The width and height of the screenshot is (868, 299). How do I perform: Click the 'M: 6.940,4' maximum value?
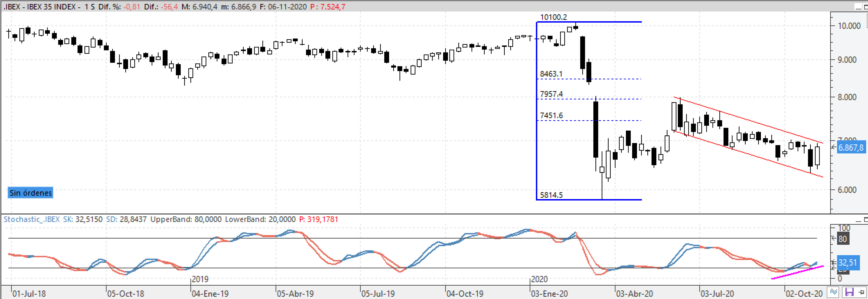199,7
